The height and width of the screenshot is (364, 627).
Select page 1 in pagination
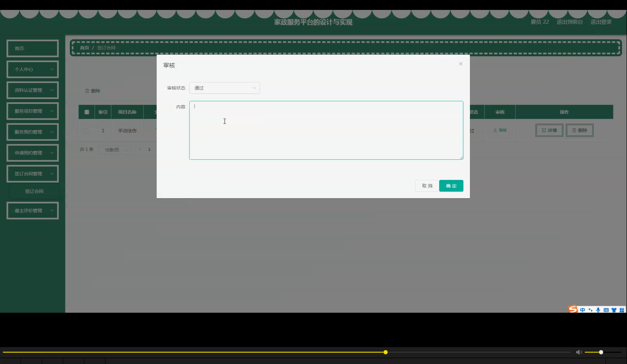click(x=149, y=149)
